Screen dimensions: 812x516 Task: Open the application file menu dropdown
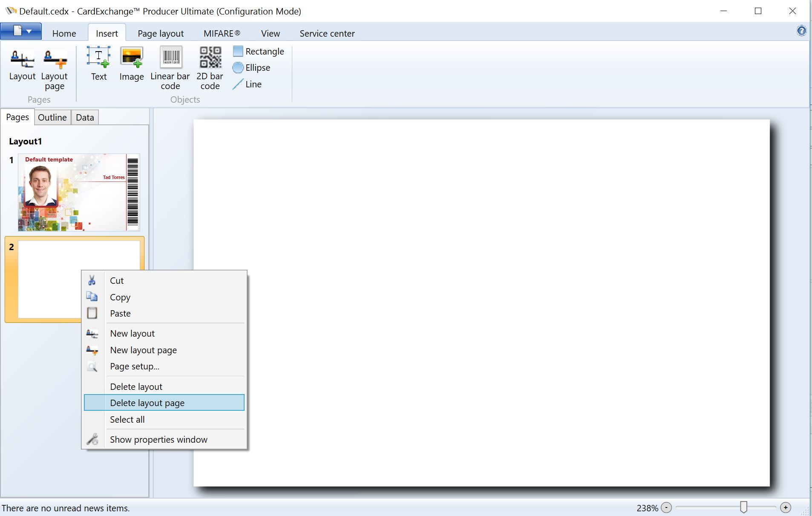(x=21, y=31)
